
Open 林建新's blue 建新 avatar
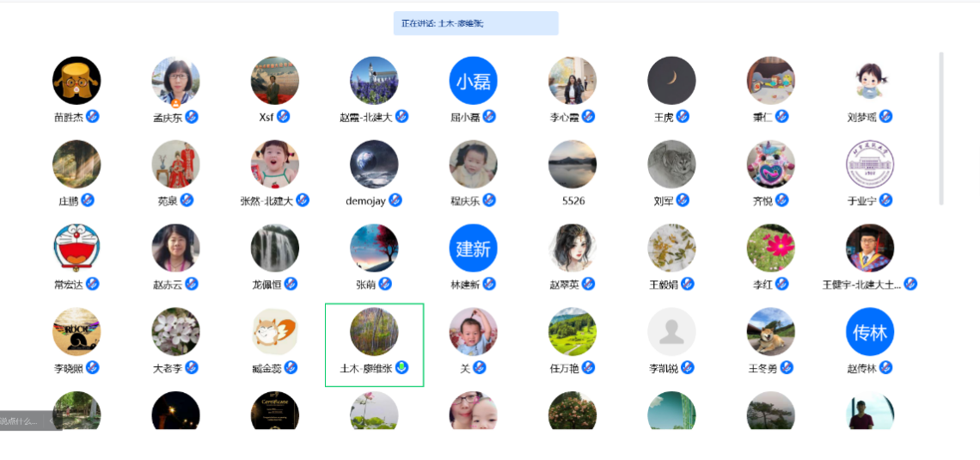coord(473,248)
